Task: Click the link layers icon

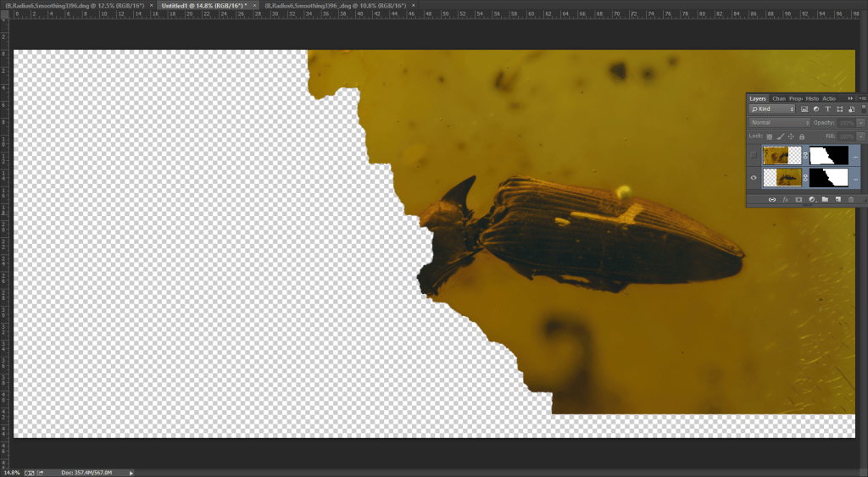Action: [x=771, y=200]
